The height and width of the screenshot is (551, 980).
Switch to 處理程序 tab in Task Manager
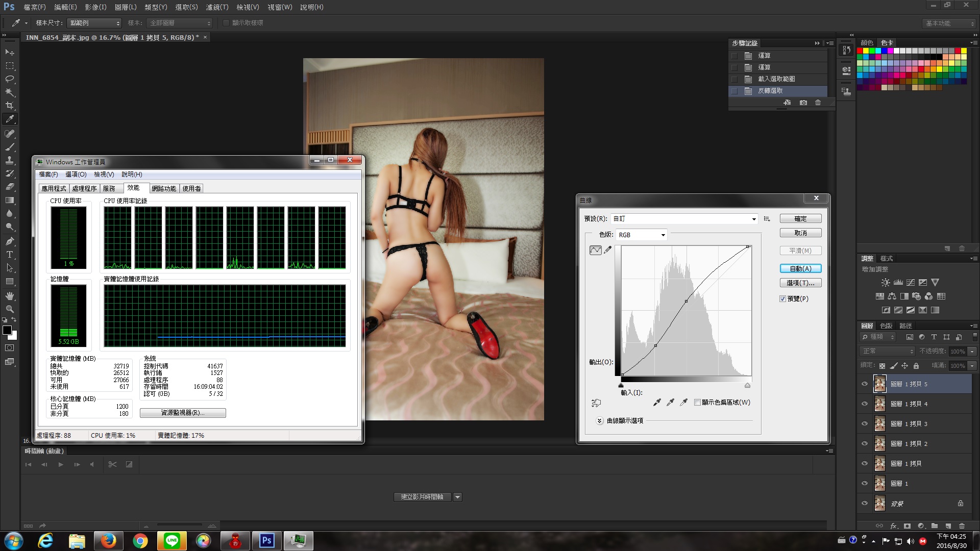tap(84, 189)
